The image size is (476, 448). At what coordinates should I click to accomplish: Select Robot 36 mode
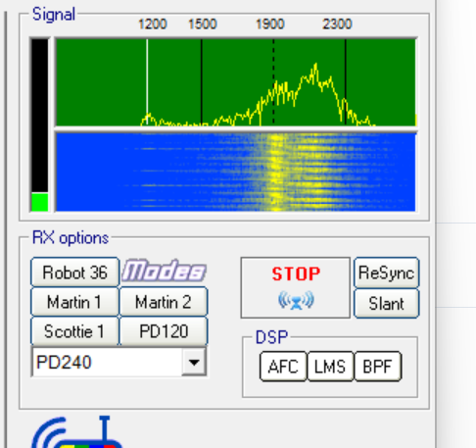pyautogui.click(x=74, y=273)
